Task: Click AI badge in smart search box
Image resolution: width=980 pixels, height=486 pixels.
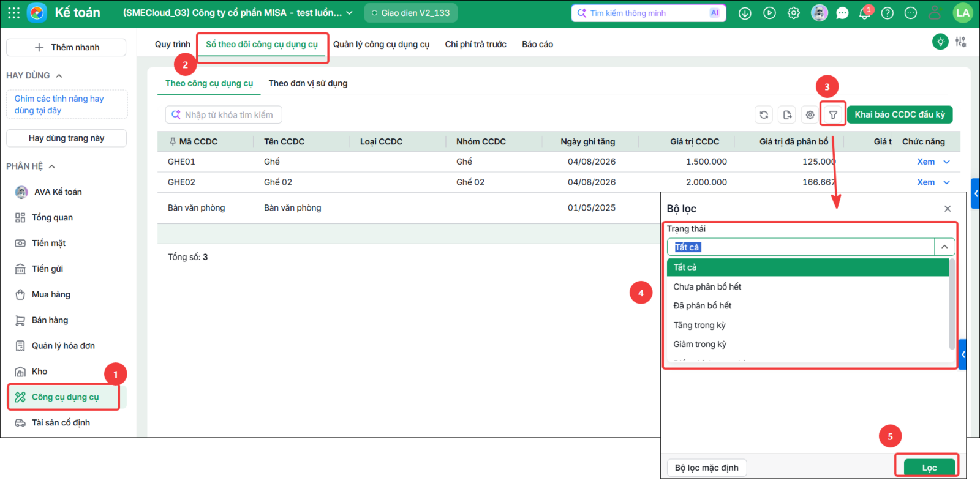Action: (x=714, y=13)
